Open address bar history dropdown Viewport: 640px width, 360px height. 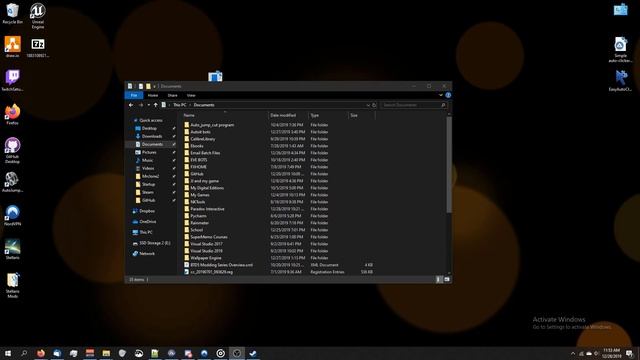[368, 105]
